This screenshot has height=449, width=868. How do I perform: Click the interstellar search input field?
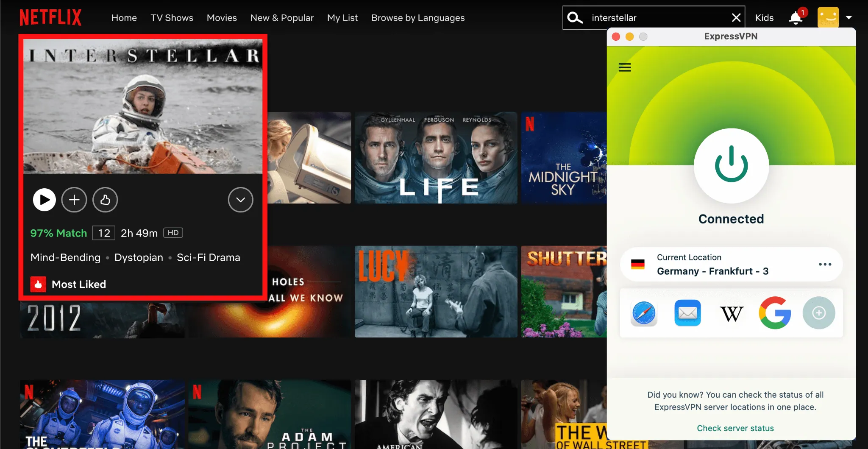coord(654,18)
